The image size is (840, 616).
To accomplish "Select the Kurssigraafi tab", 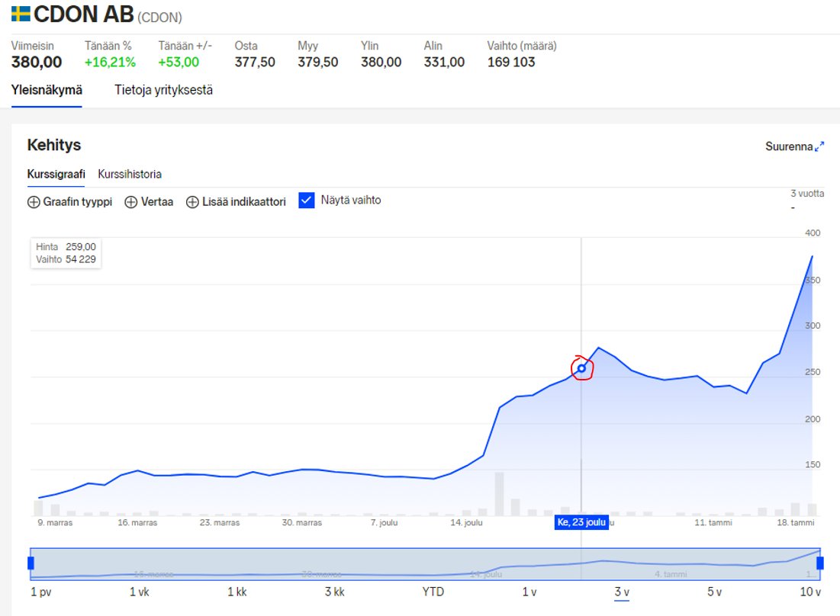I will coord(56,174).
